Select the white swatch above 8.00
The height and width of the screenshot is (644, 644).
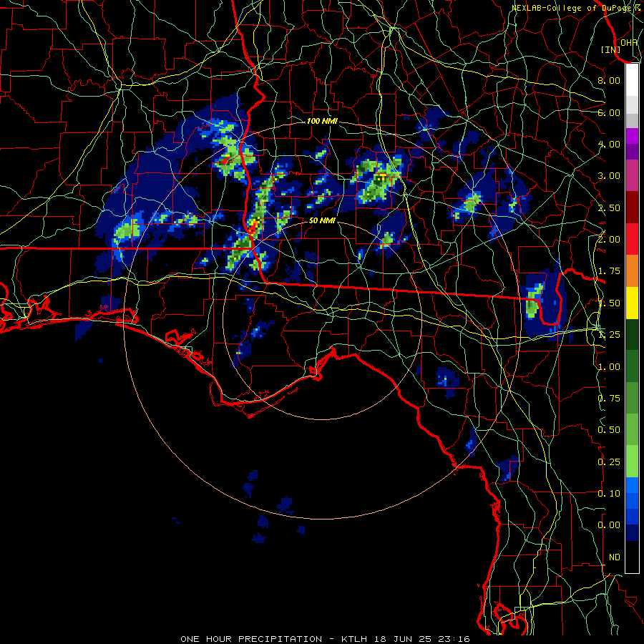click(x=632, y=80)
